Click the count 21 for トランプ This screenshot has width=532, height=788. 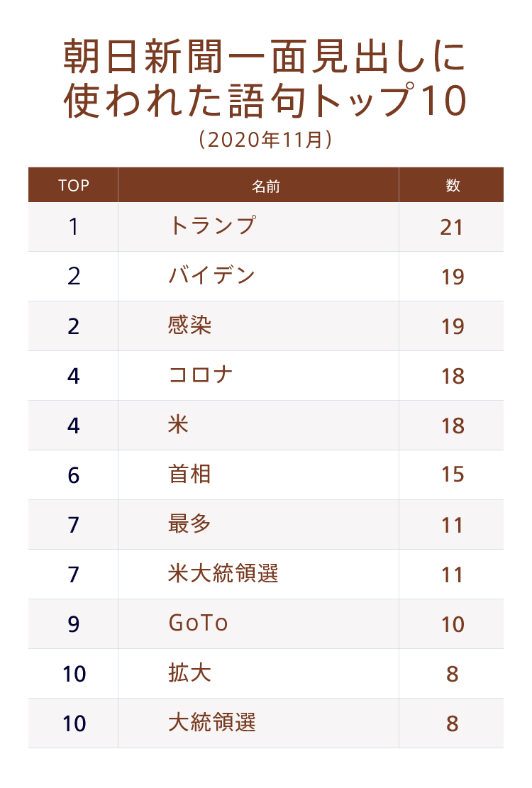click(x=452, y=227)
